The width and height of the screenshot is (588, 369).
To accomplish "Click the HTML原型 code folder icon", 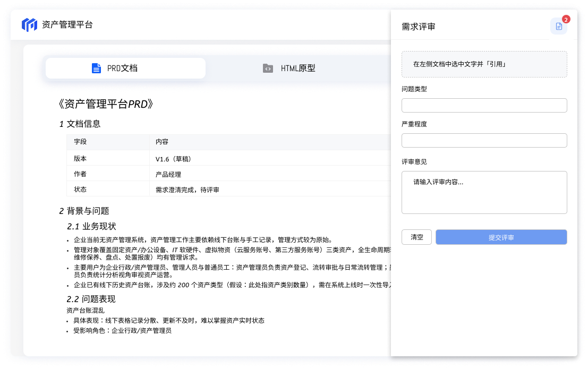I will (268, 68).
